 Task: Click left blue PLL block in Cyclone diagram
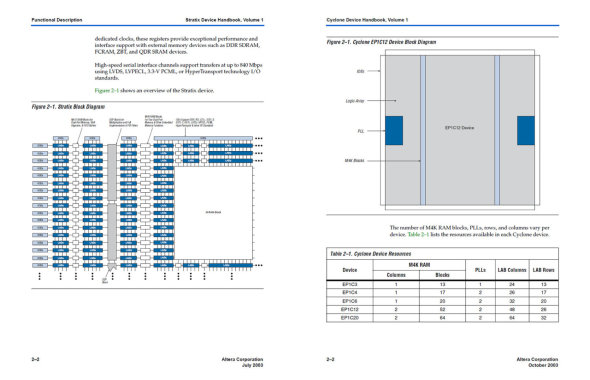394,131
